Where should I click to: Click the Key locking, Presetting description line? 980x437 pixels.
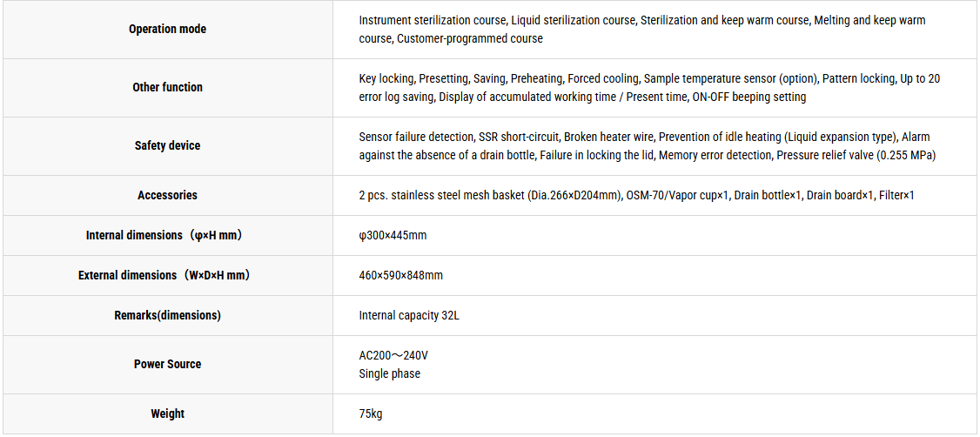point(649,78)
